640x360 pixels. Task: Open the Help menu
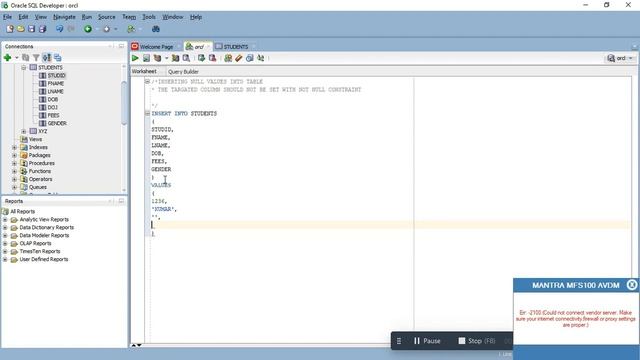(x=196, y=17)
